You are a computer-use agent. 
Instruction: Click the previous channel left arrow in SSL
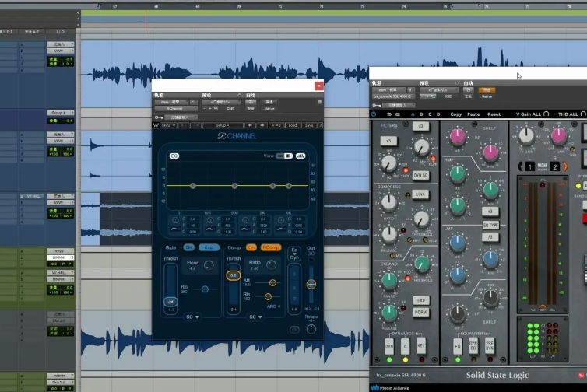520,166
